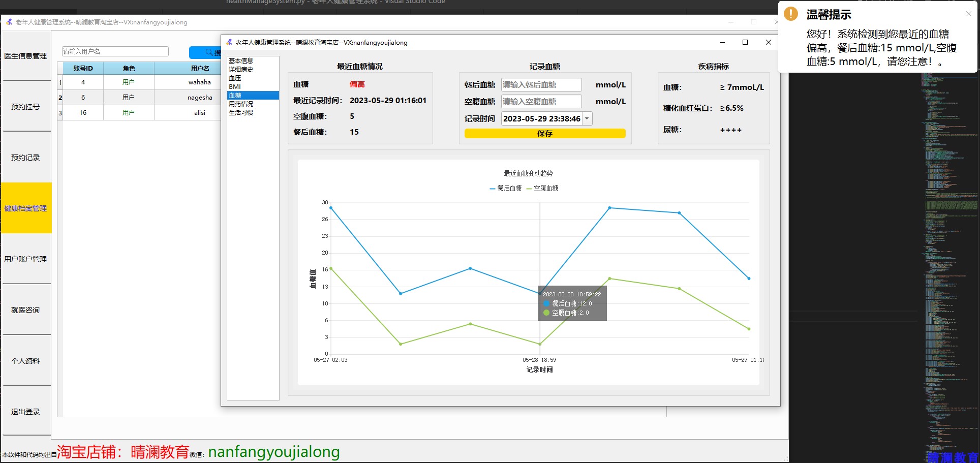980x463 pixels.
Task: Select 基本信息 in the record list
Action: [253, 60]
